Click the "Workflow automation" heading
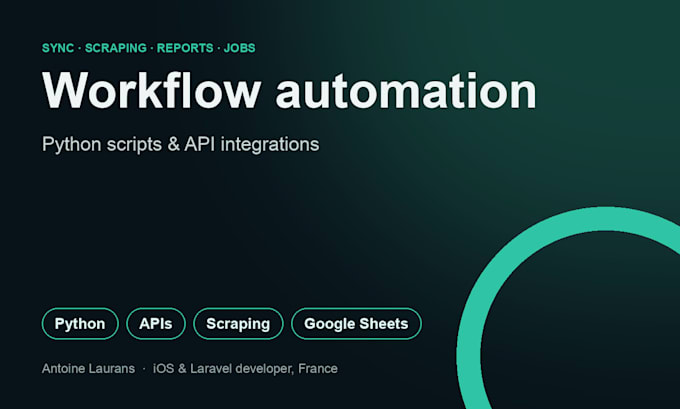Viewport: 680px width, 409px height. pyautogui.click(x=289, y=91)
